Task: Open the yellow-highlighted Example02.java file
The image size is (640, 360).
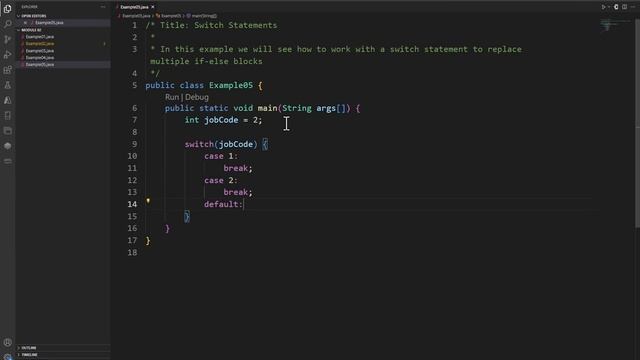Action: (40, 44)
